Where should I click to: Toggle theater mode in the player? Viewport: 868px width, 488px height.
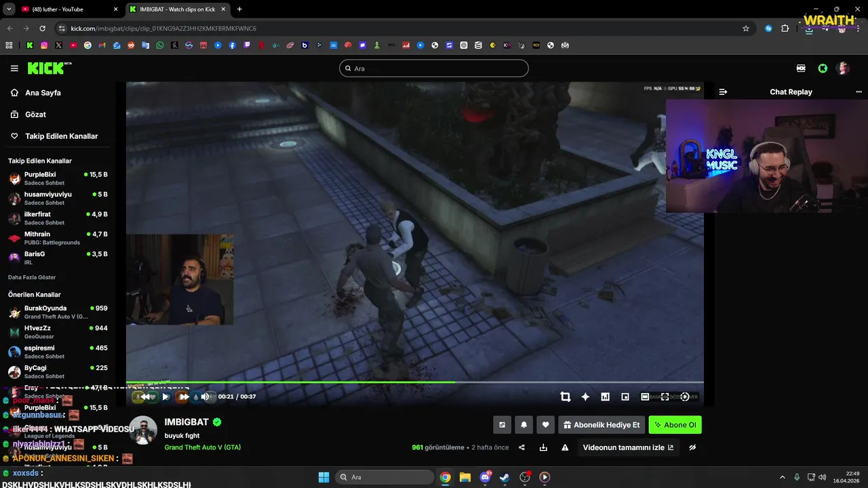click(x=645, y=397)
